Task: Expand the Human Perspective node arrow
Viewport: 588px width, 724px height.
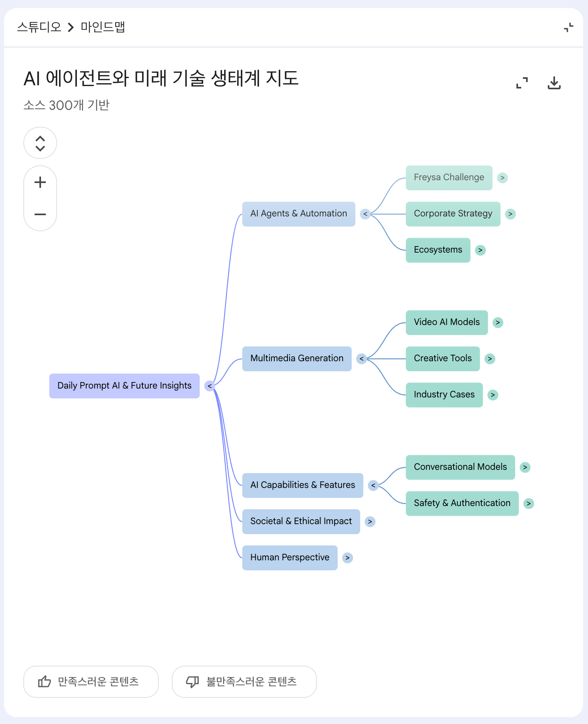Action: [x=347, y=558]
